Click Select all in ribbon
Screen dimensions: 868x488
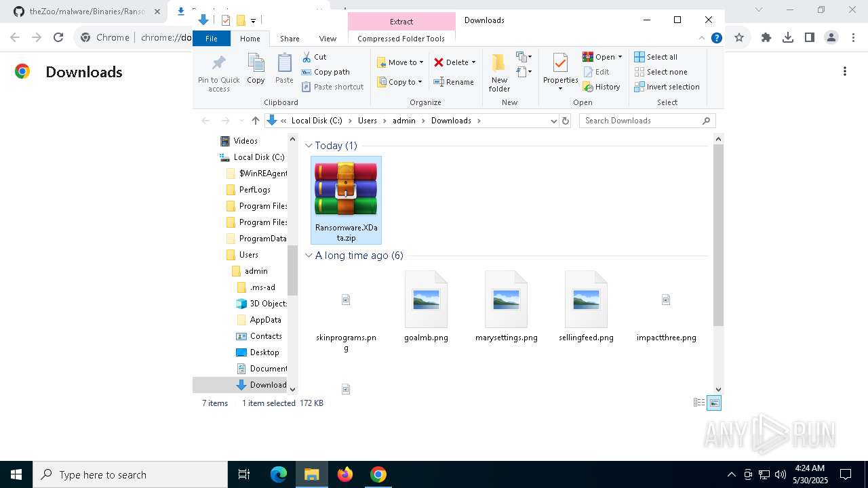pyautogui.click(x=656, y=57)
